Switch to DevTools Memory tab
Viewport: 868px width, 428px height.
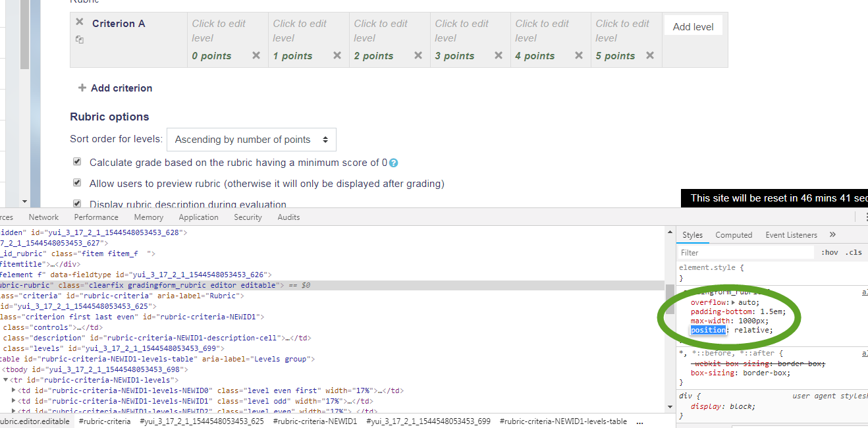[149, 217]
